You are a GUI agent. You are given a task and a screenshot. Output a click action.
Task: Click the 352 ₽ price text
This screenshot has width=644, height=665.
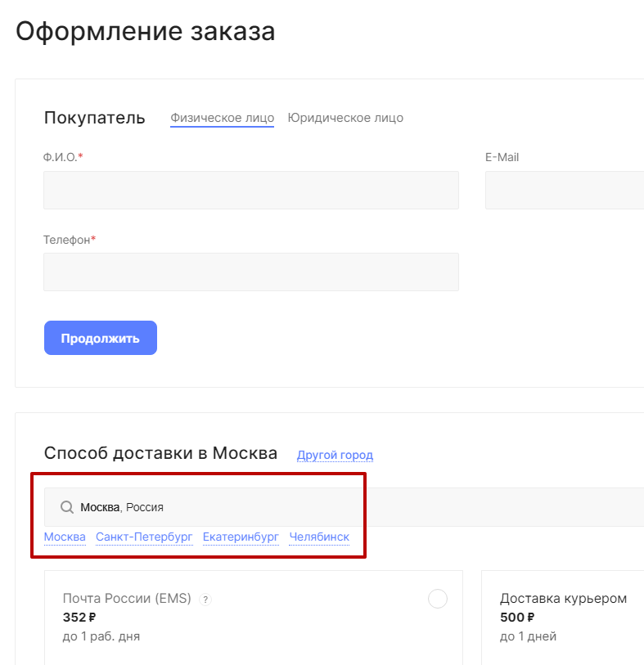79,618
